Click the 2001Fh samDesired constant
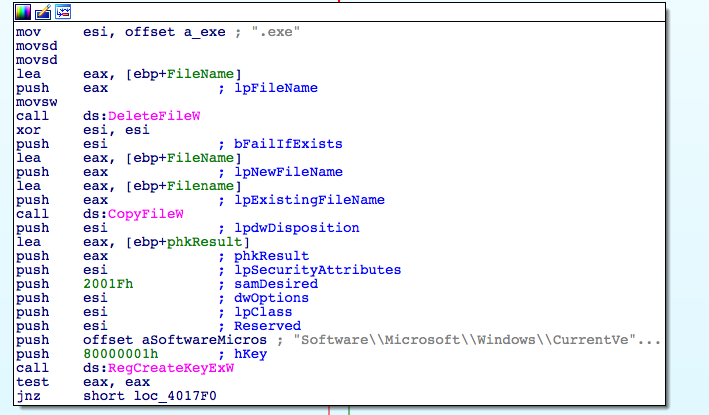Viewport: 709px width, 415px height. pos(104,284)
